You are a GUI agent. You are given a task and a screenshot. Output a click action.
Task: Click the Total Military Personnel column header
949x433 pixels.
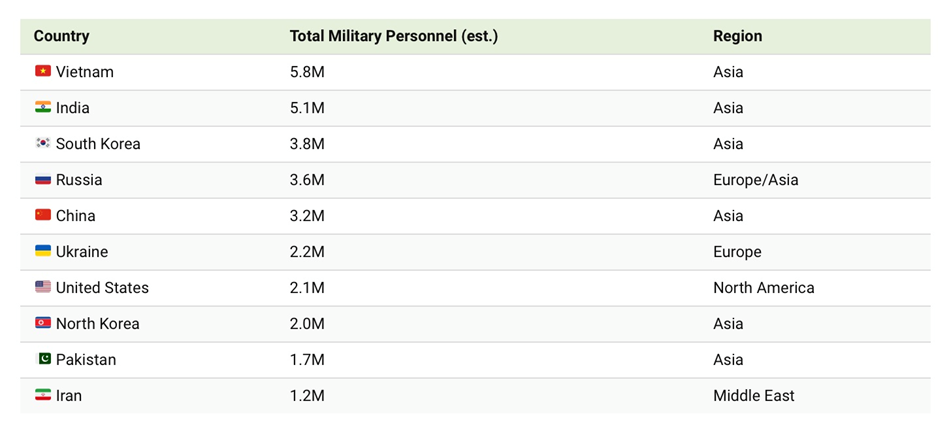(x=393, y=36)
